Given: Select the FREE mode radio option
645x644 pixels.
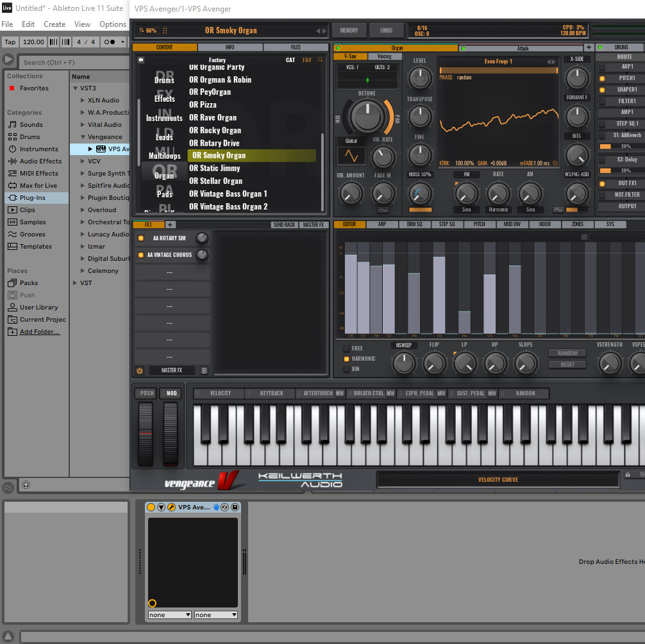Looking at the screenshot, I should [347, 349].
